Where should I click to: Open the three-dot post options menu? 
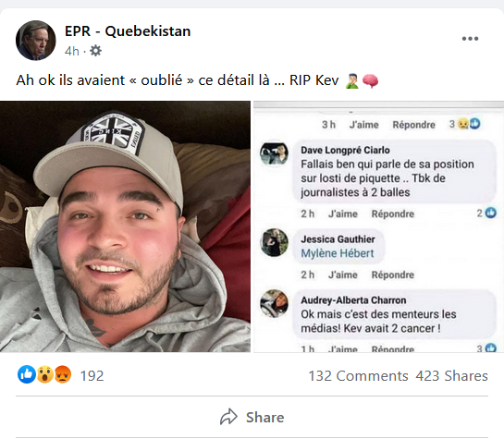[470, 39]
